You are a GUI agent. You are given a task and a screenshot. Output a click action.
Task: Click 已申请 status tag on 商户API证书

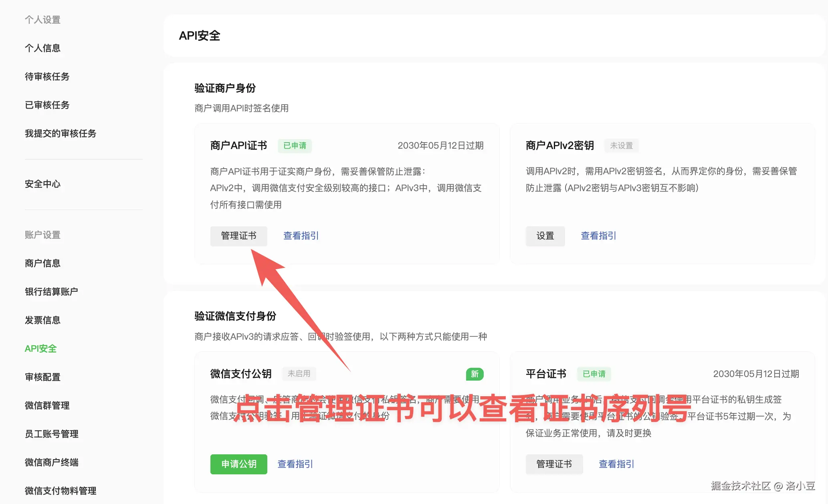tap(295, 146)
